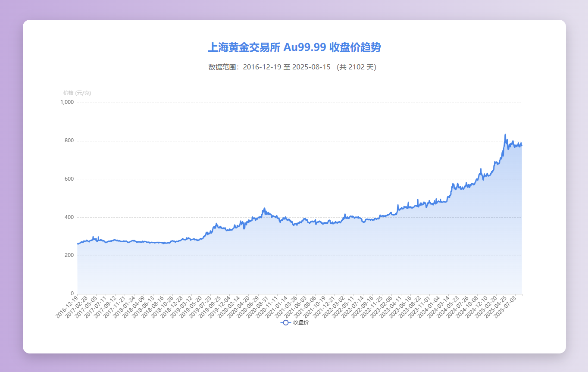Click the legend's circle marker icon
588x372 pixels.
[285, 322]
